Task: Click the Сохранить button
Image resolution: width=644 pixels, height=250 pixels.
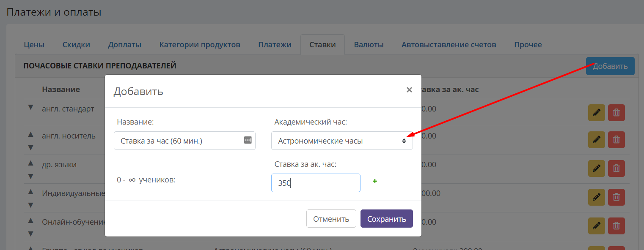Action: click(387, 219)
